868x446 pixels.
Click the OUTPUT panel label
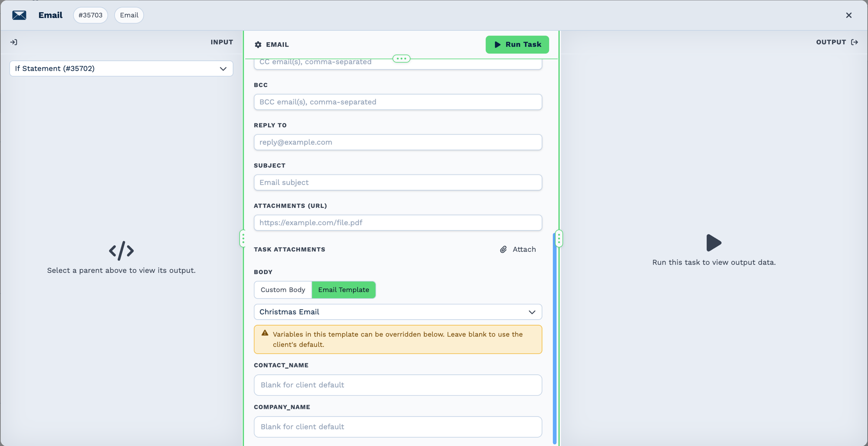[831, 42]
